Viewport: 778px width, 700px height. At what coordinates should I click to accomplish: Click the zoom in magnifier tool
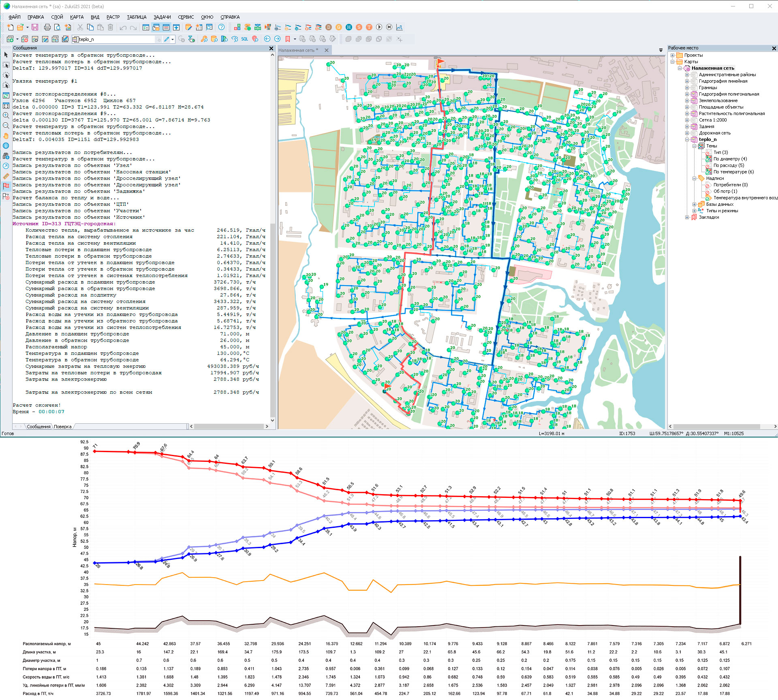click(x=6, y=115)
